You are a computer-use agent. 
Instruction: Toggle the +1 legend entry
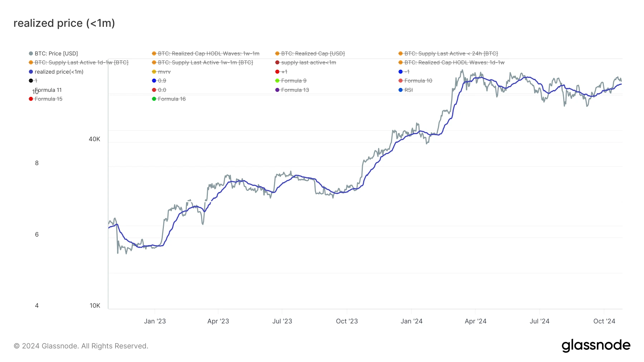click(281, 72)
